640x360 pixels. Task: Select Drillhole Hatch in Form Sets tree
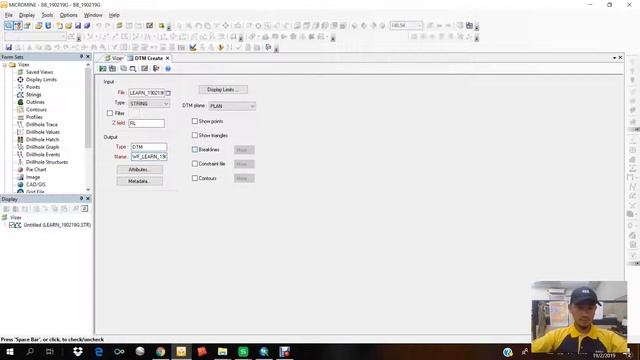[x=42, y=140]
